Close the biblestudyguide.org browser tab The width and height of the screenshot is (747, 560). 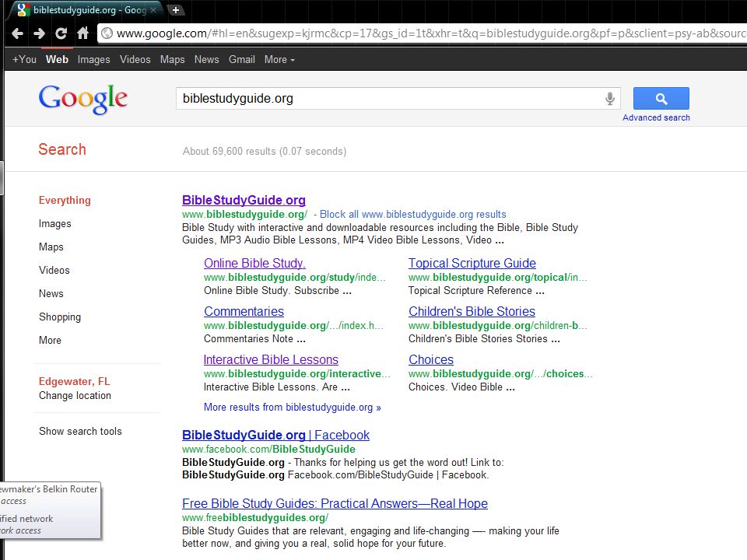[153, 10]
